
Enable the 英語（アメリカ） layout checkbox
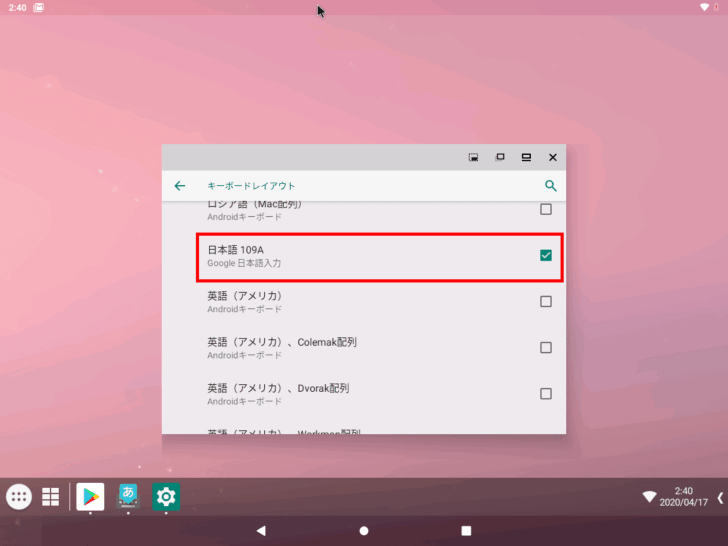pos(546,302)
